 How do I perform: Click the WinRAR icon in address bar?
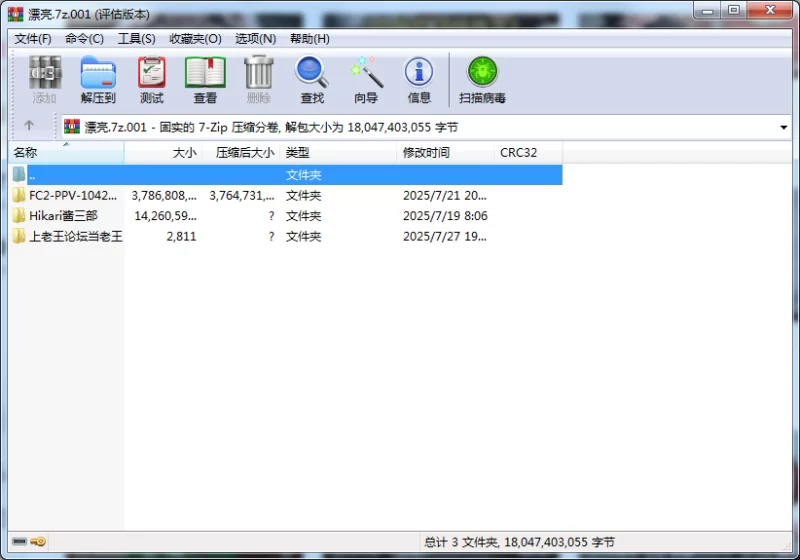(x=72, y=126)
